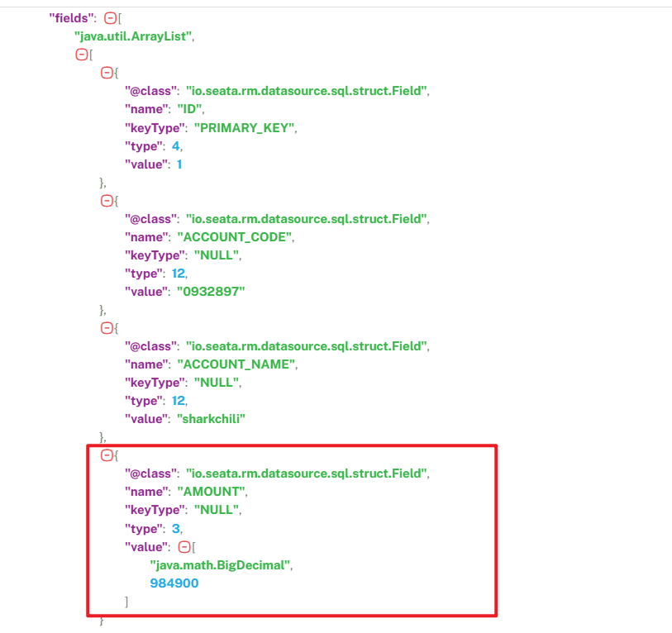672x633 pixels.
Task: Click the type value 3
Action: pyautogui.click(x=175, y=528)
